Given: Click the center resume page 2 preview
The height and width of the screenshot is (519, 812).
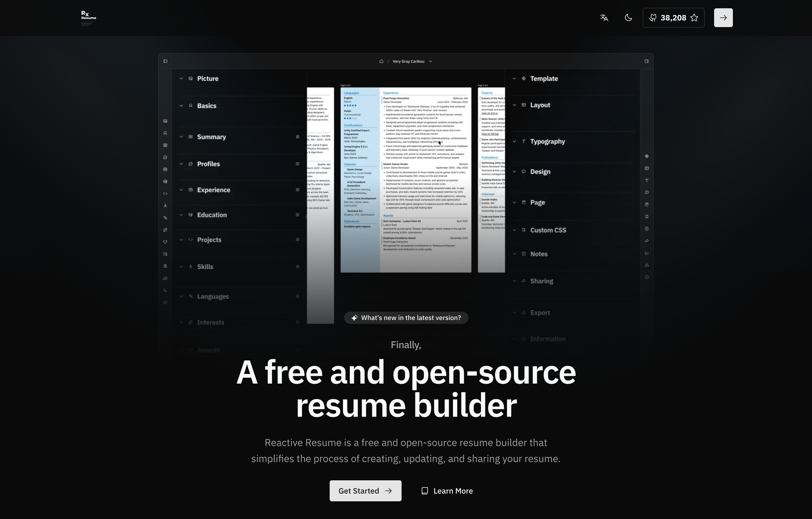Looking at the screenshot, I should point(406,180).
